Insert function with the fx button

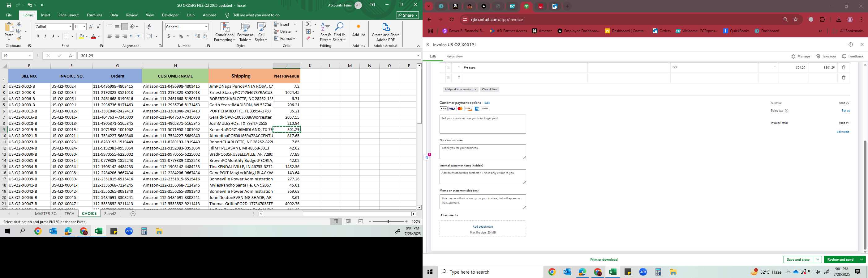pos(71,56)
